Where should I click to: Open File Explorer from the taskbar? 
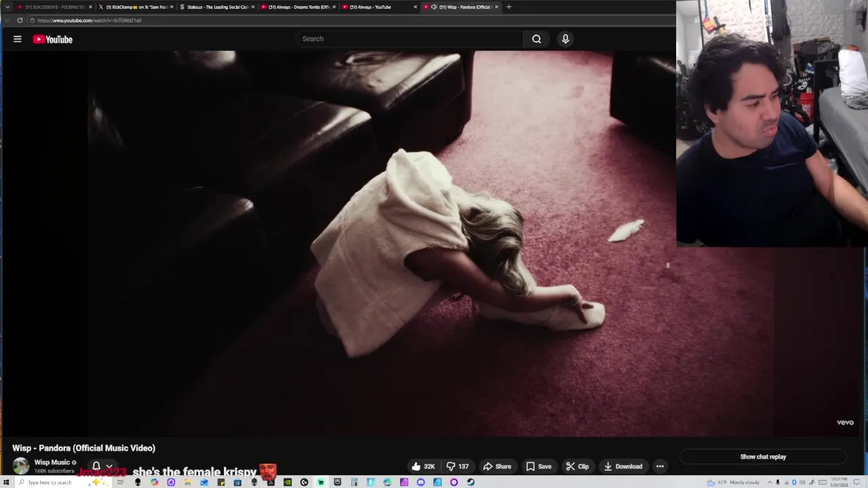[187, 482]
